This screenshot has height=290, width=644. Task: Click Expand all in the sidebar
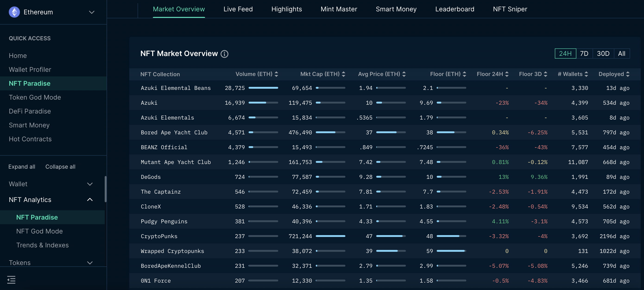(22, 167)
